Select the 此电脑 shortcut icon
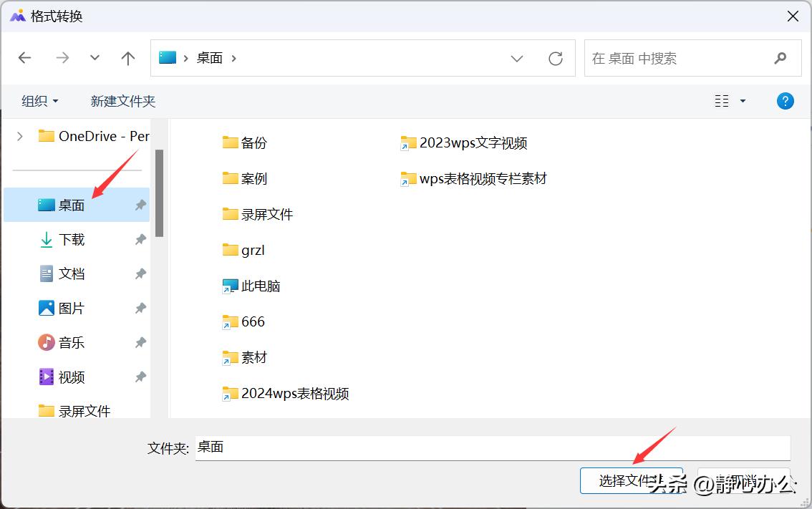812x509 pixels. click(230, 286)
